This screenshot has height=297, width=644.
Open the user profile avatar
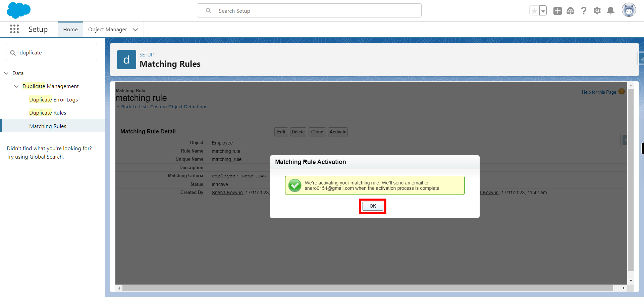[629, 10]
